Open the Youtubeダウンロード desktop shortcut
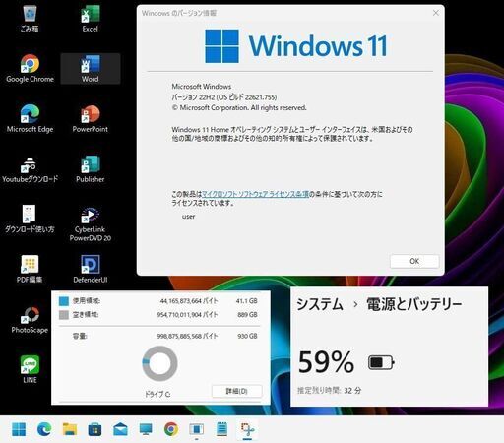 tap(30, 169)
